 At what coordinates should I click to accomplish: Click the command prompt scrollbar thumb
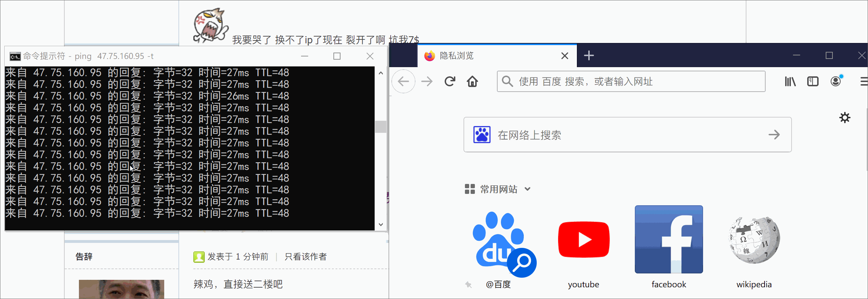click(381, 127)
